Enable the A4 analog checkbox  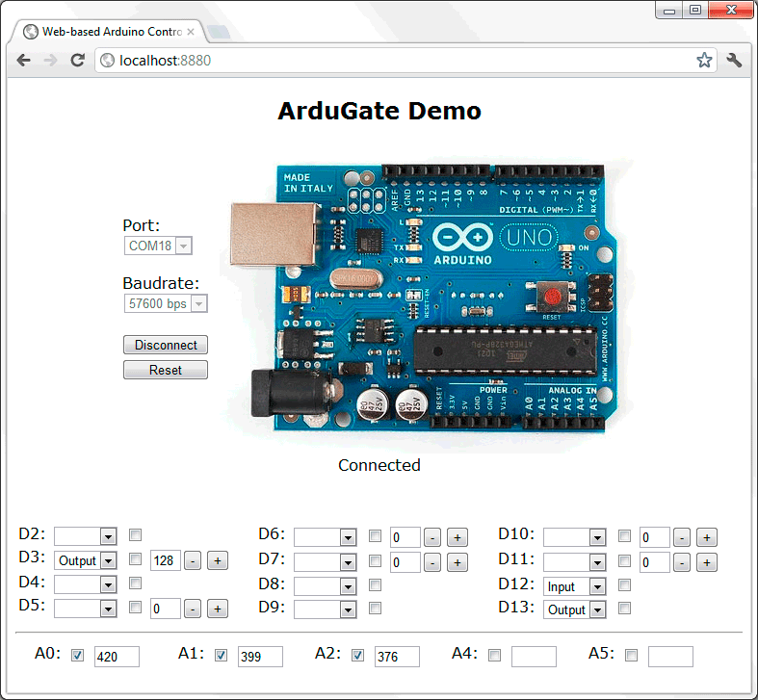point(494,655)
